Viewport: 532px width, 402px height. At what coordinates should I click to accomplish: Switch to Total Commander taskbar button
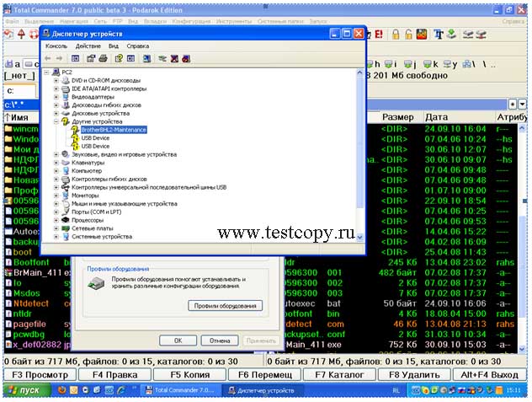pos(180,390)
